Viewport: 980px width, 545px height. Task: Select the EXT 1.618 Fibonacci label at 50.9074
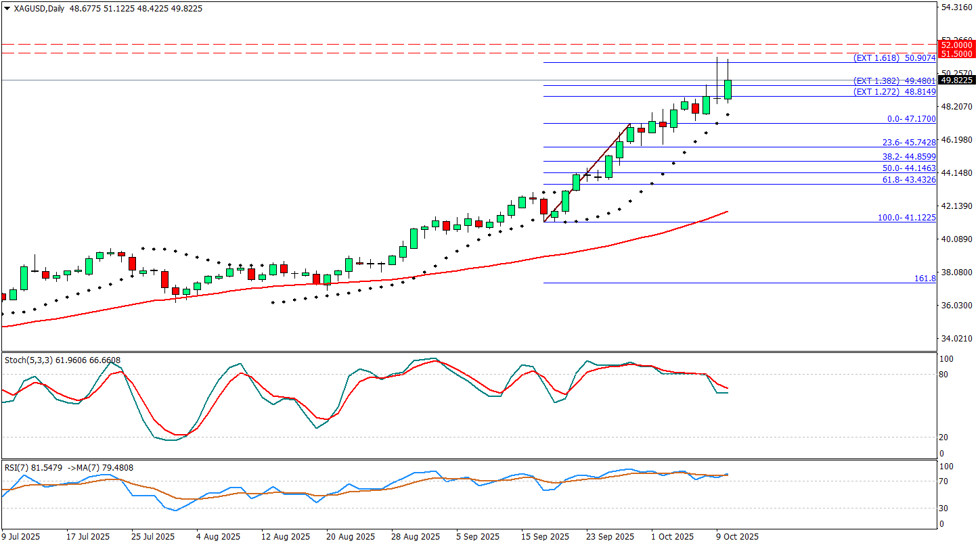[x=895, y=59]
